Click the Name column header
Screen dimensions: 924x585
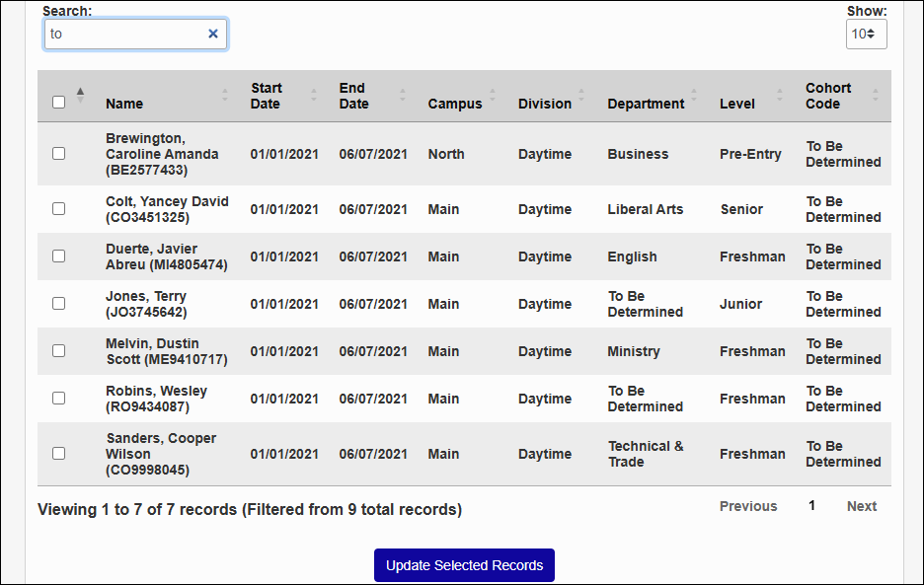pyautogui.click(x=124, y=104)
